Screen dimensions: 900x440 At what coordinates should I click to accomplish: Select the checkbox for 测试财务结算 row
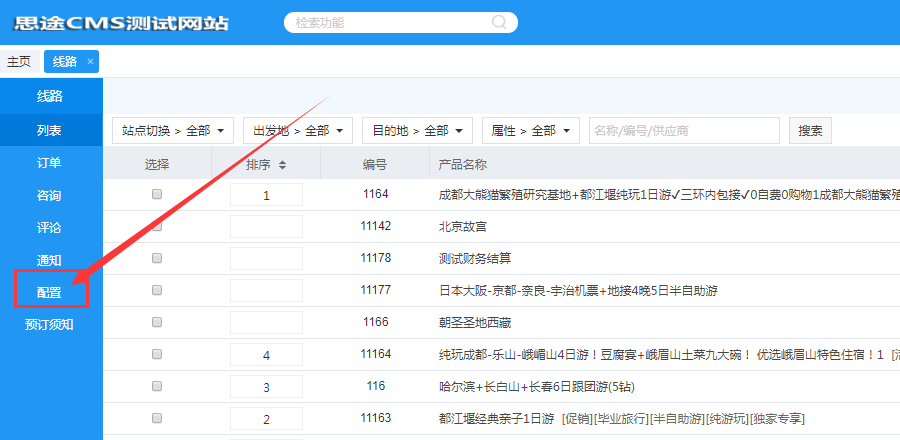click(157, 258)
